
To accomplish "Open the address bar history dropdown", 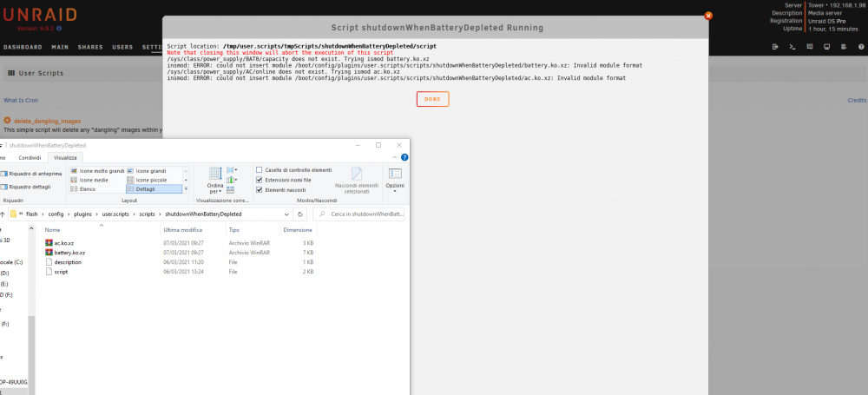I will (286, 214).
